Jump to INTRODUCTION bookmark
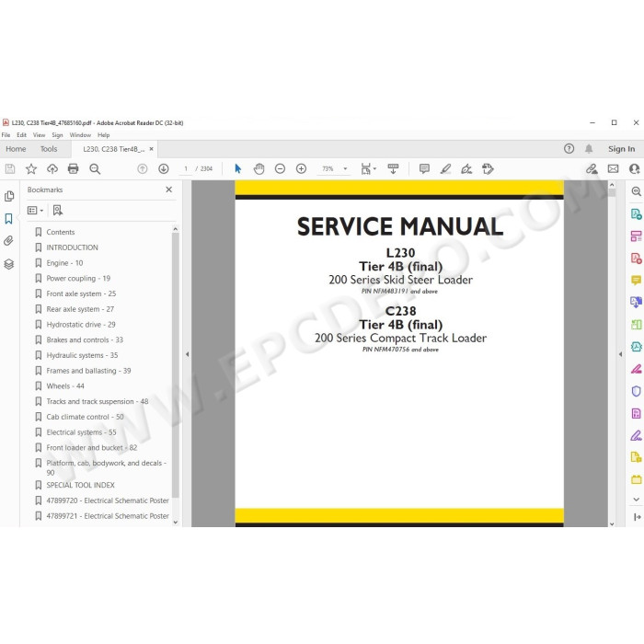This screenshot has height=644, width=644. point(72,247)
